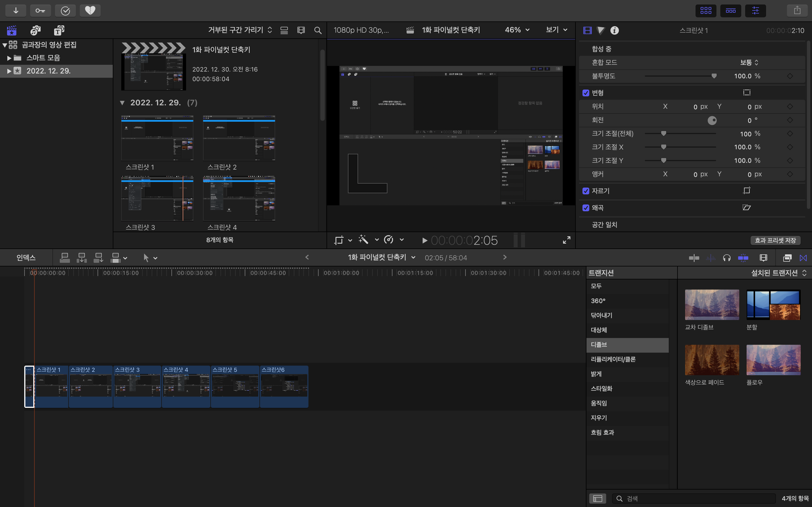The width and height of the screenshot is (812, 507).
Task: Click the 인덱스 button
Action: click(x=26, y=257)
